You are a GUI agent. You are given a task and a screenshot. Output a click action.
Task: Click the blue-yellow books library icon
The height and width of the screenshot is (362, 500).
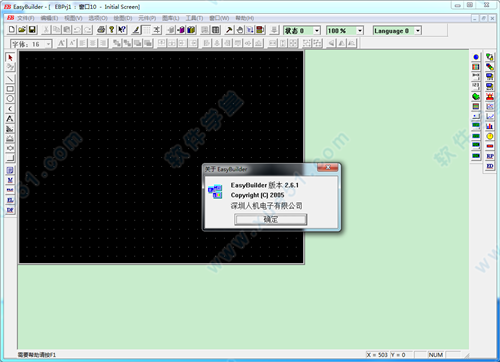coord(191,30)
